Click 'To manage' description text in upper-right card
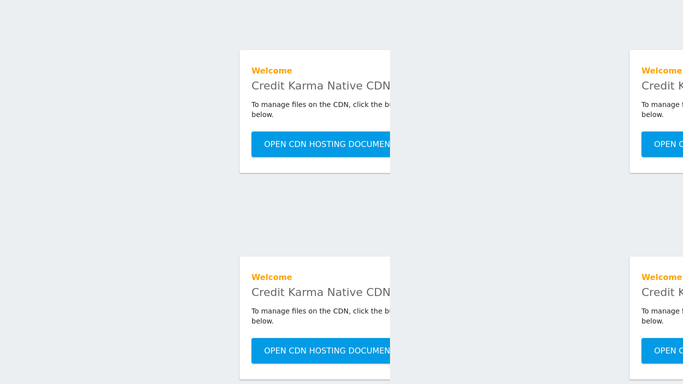Image resolution: width=683 pixels, height=384 pixels. tap(662, 104)
